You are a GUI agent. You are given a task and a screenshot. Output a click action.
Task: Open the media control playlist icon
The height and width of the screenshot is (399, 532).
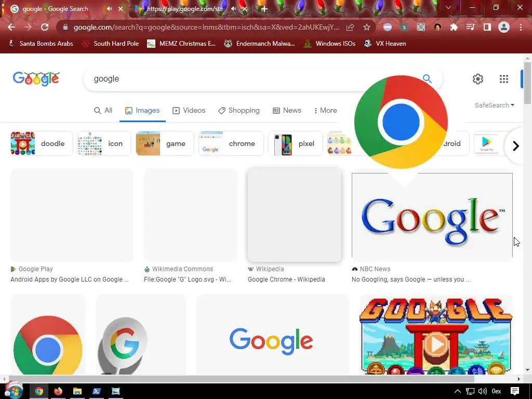click(471, 27)
